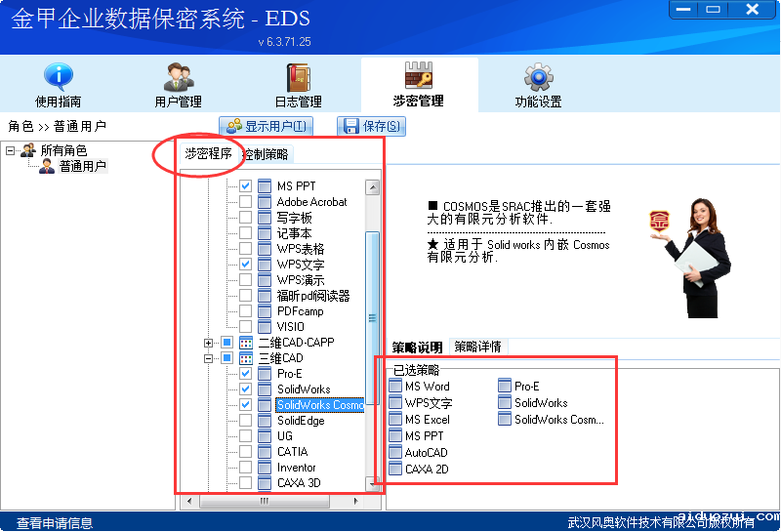Click SolidWorks icon in 已选策略

(505, 402)
